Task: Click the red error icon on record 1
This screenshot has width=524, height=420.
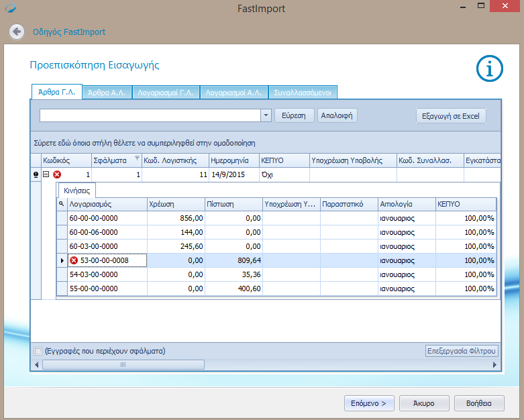Action: click(57, 174)
